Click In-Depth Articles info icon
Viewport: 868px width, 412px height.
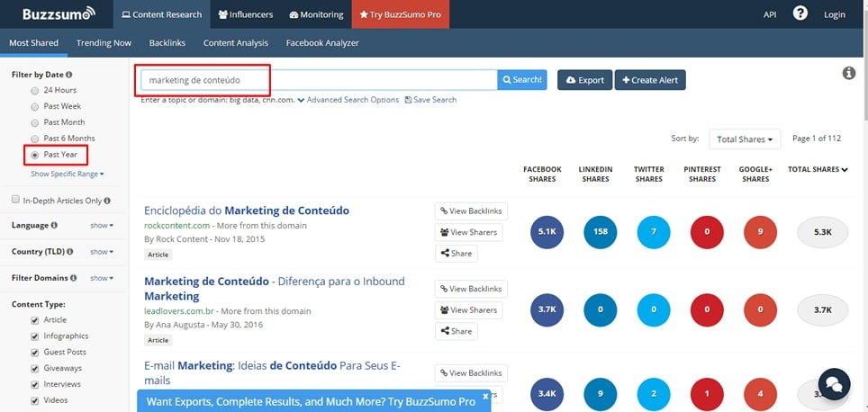coord(107,201)
